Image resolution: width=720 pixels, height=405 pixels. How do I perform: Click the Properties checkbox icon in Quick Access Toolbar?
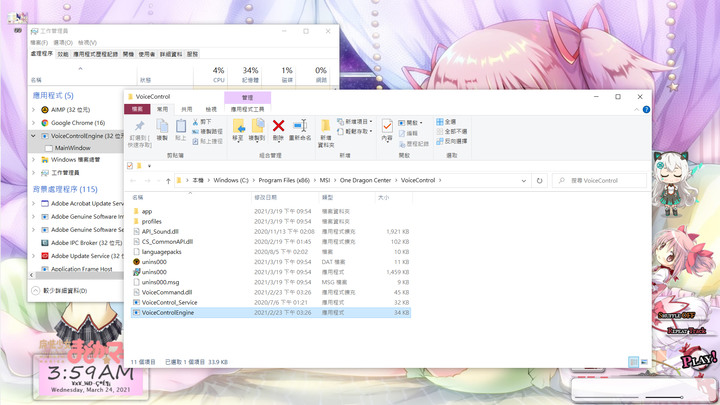click(130, 166)
